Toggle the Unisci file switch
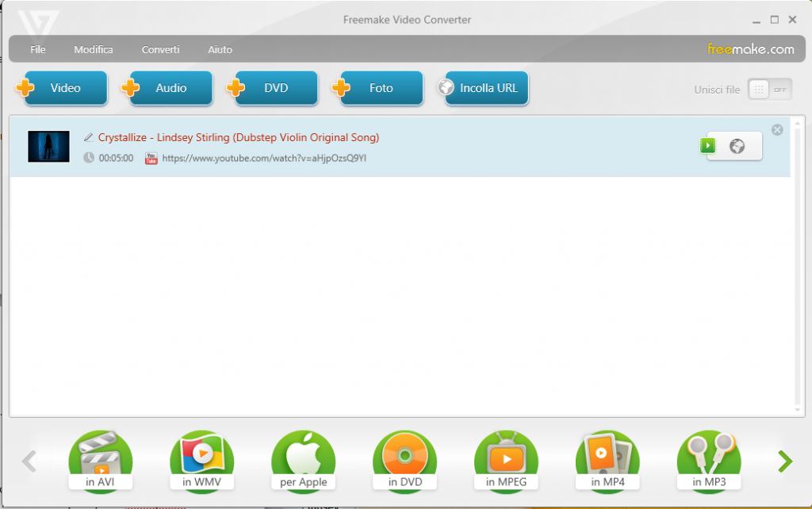This screenshot has height=509, width=812. [x=769, y=90]
